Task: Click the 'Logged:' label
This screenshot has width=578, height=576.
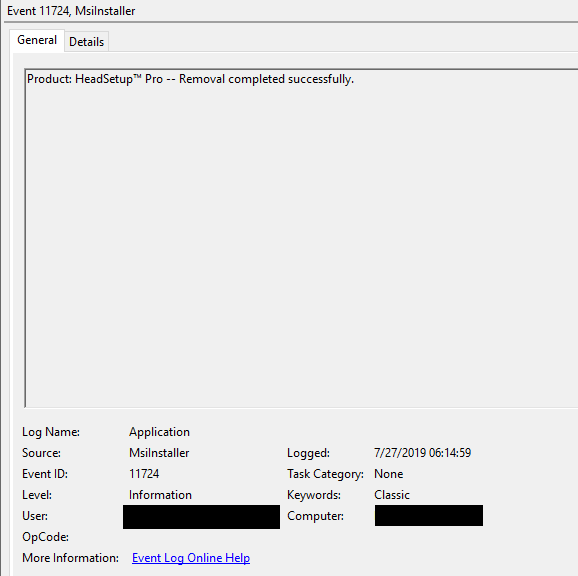Action: (x=309, y=453)
